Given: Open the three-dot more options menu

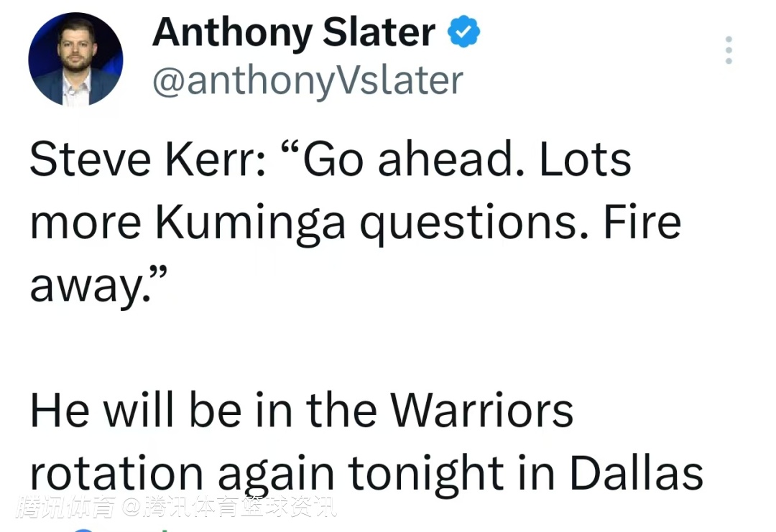Looking at the screenshot, I should point(729,50).
